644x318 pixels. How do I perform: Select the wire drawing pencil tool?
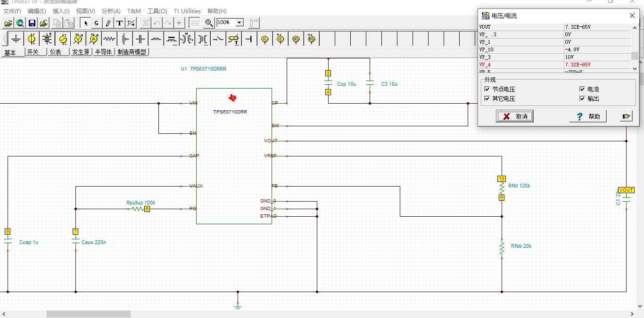click(x=108, y=23)
